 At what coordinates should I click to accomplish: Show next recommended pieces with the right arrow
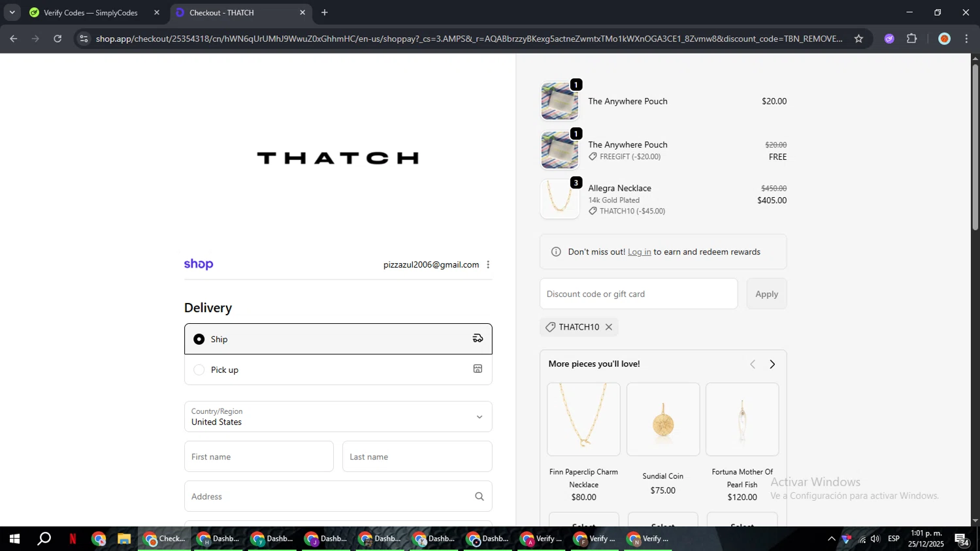(x=772, y=364)
